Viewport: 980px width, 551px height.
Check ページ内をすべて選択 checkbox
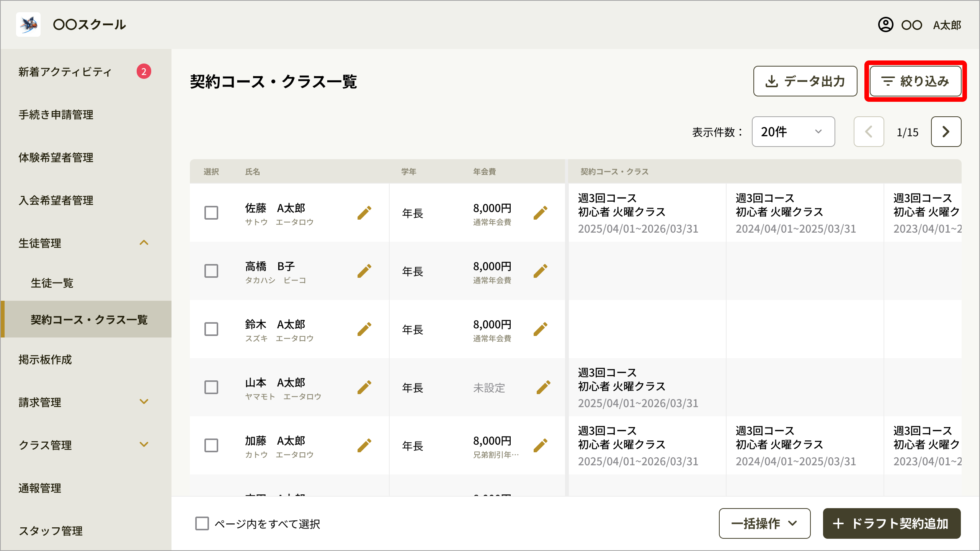[x=202, y=523]
